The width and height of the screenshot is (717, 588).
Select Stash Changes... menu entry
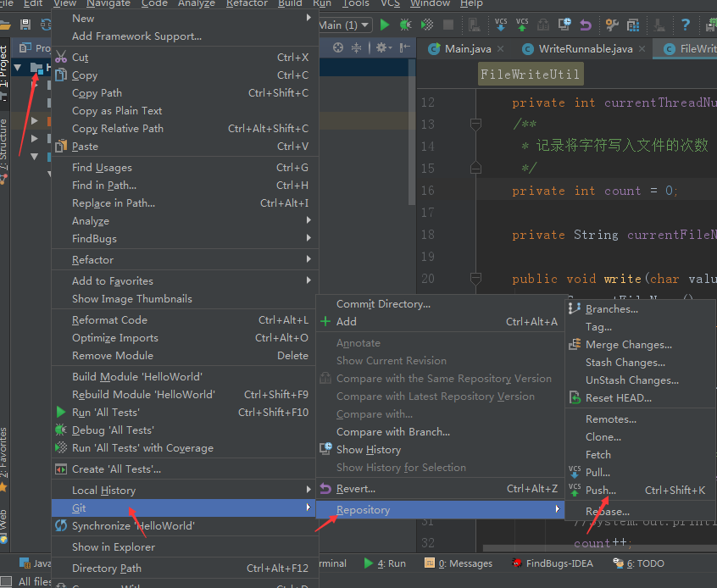point(640,363)
